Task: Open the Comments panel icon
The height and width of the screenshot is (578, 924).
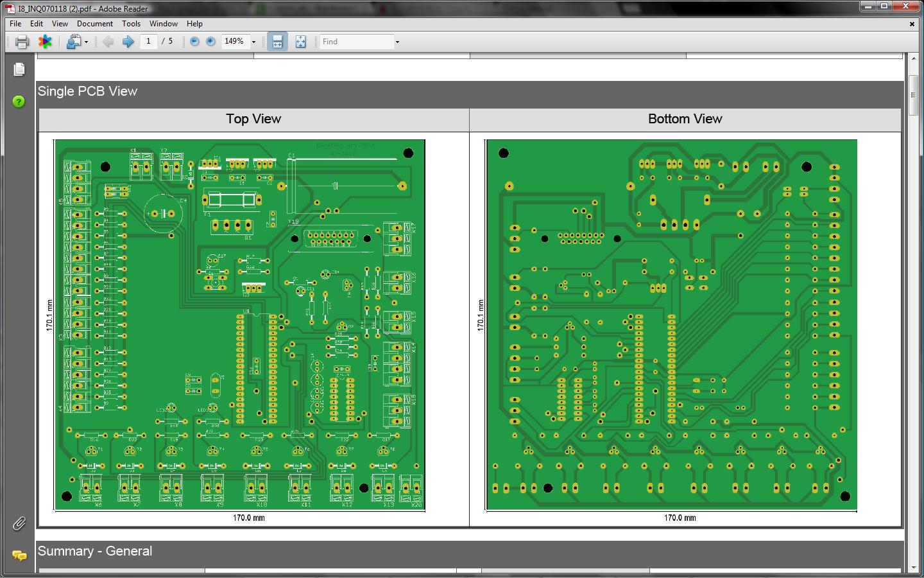Action: point(19,556)
